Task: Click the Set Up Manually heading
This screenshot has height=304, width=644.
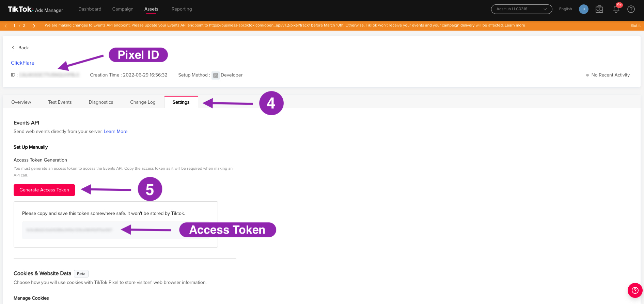Action: click(x=31, y=147)
